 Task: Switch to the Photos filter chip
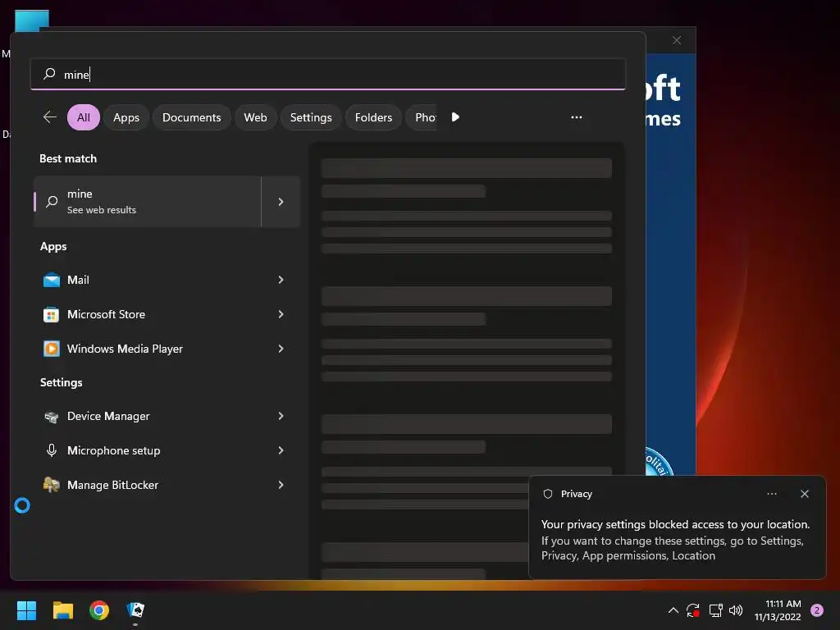tap(422, 117)
